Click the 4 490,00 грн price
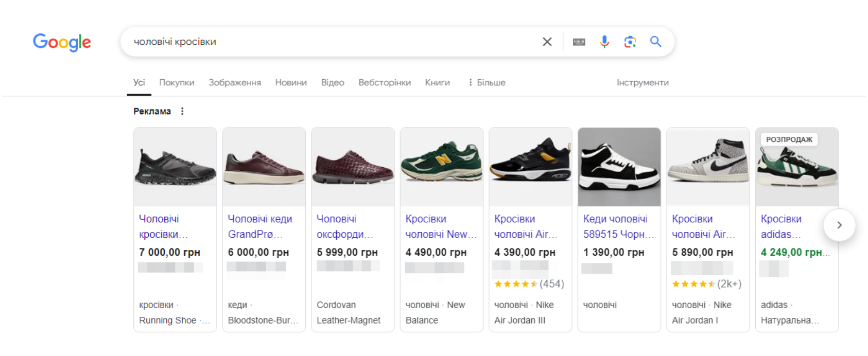The image size is (868, 356). click(436, 253)
